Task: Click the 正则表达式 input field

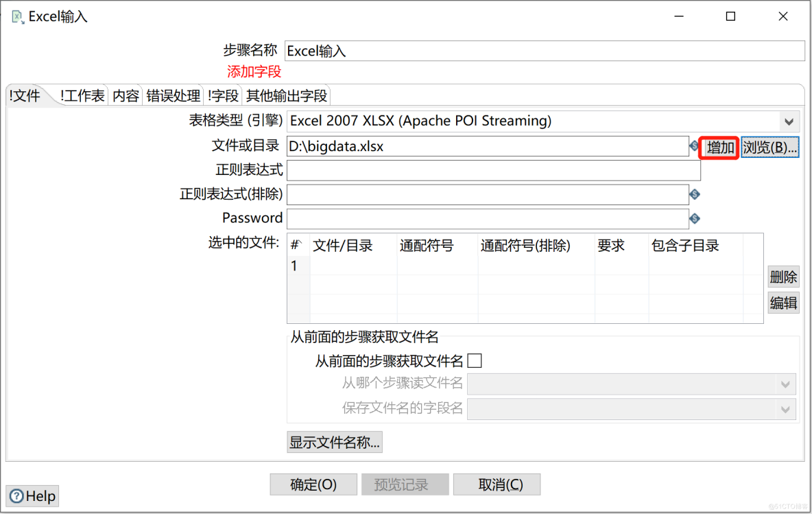Action: point(494,170)
